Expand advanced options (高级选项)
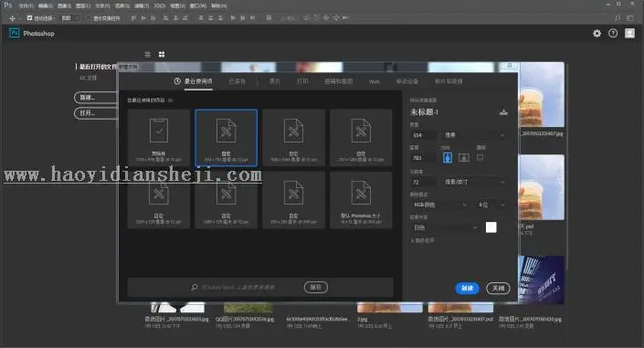 (423, 240)
